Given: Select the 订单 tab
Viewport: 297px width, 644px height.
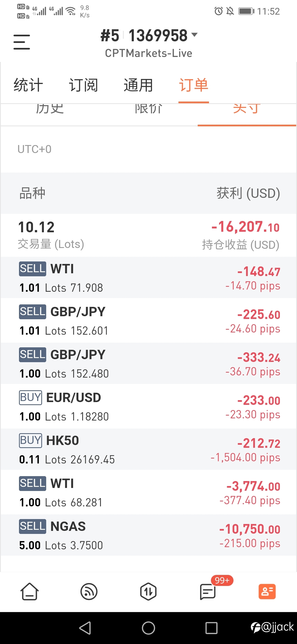Looking at the screenshot, I should (x=194, y=85).
